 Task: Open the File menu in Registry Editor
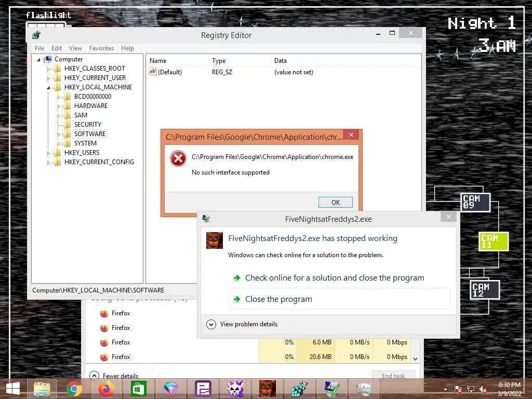coord(39,48)
